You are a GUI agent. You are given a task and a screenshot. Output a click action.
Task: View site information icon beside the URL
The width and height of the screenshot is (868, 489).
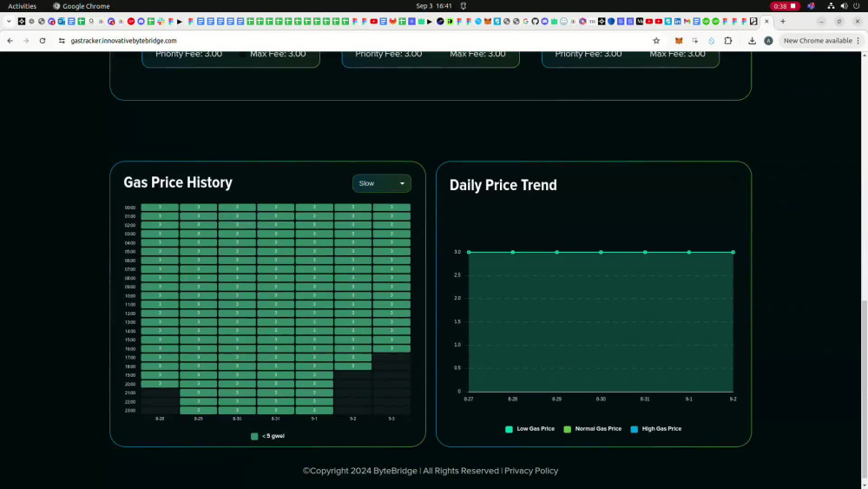tap(62, 41)
